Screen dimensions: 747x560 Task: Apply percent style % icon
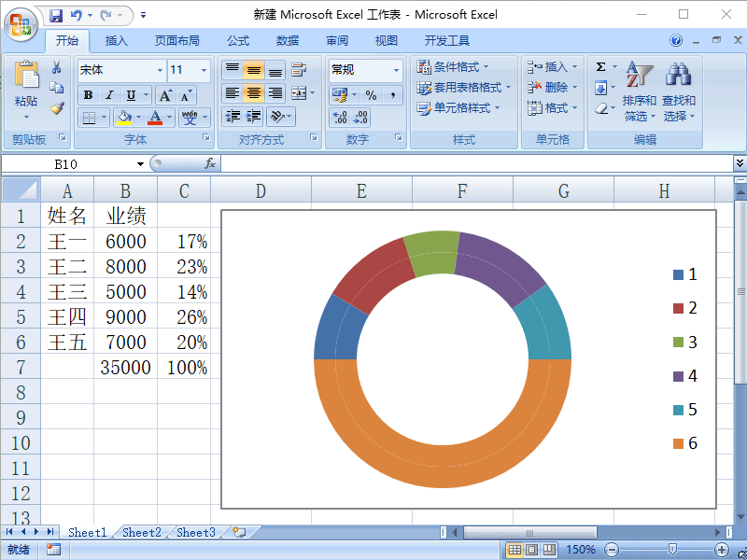pyautogui.click(x=372, y=93)
